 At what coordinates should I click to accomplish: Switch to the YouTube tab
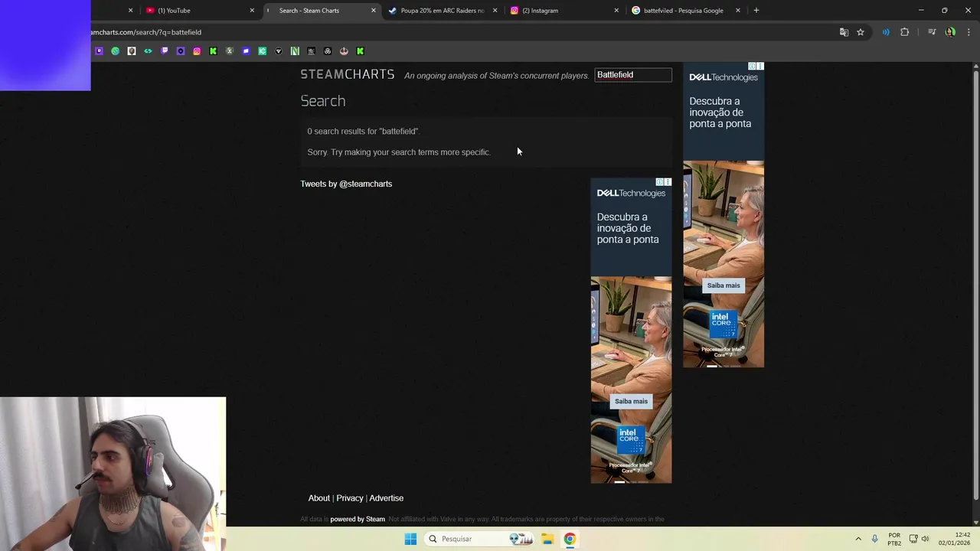[x=200, y=11]
